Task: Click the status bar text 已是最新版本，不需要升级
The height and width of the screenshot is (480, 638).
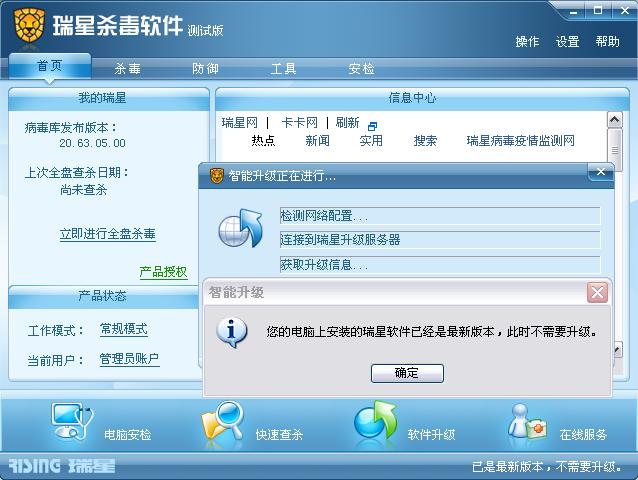Action: pyautogui.click(x=547, y=467)
